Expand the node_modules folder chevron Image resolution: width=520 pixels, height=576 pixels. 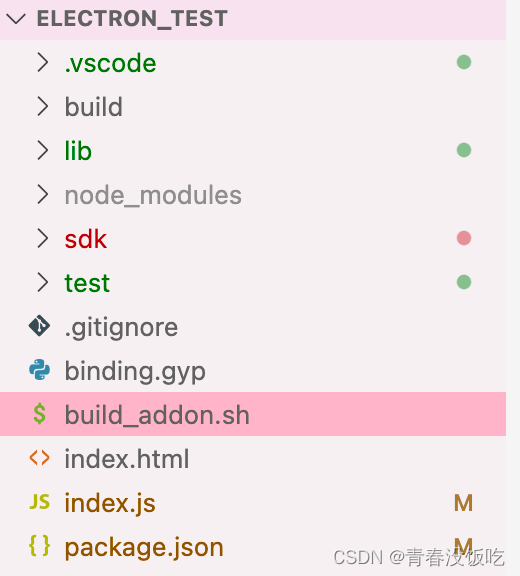coord(43,194)
